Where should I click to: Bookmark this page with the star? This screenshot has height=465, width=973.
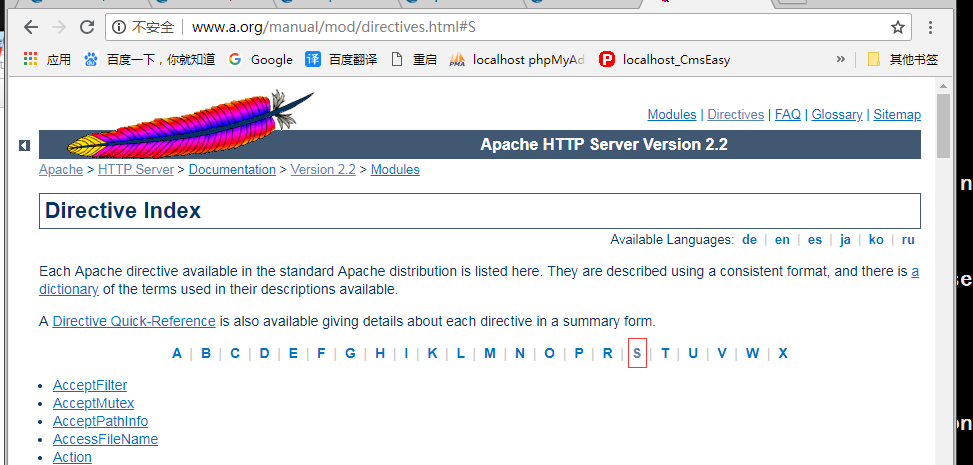[897, 27]
